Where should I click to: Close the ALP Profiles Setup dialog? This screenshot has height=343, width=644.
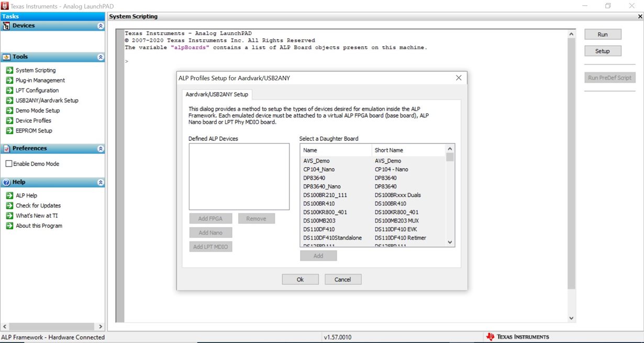point(459,78)
